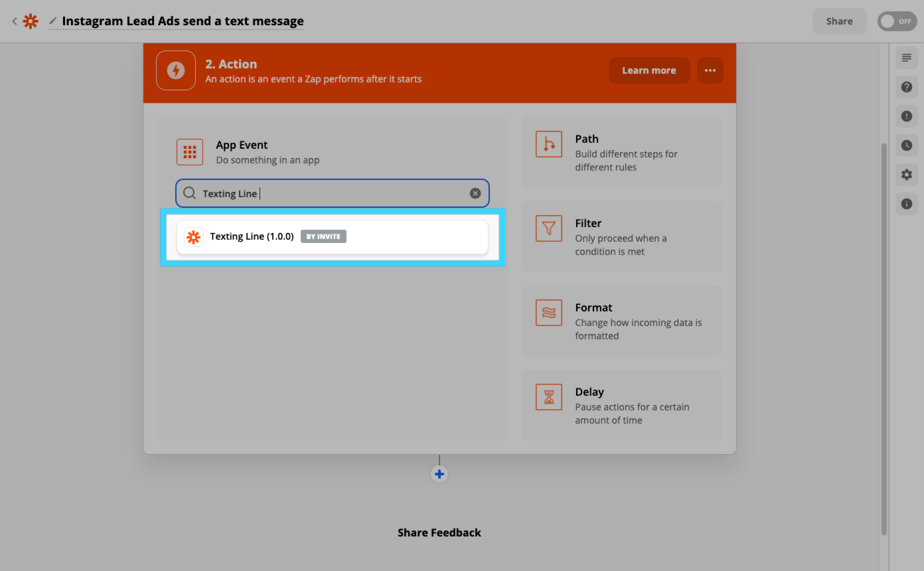Choose the Path option
Screen dimensions: 924x571
tap(621, 153)
